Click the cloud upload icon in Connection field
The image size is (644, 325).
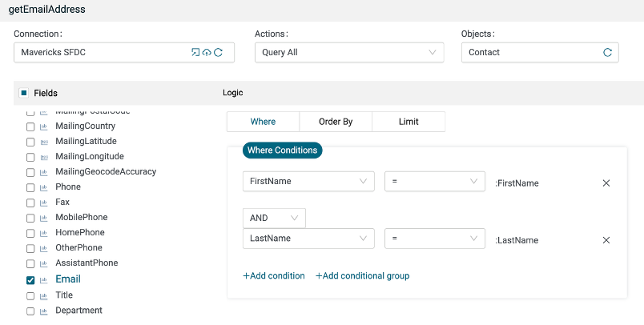point(207,53)
